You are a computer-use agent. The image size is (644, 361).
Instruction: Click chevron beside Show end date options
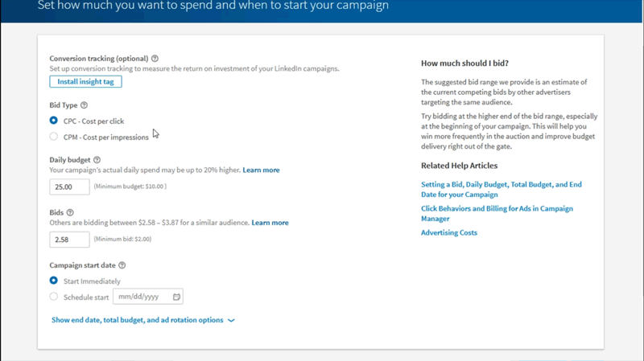[x=231, y=321]
